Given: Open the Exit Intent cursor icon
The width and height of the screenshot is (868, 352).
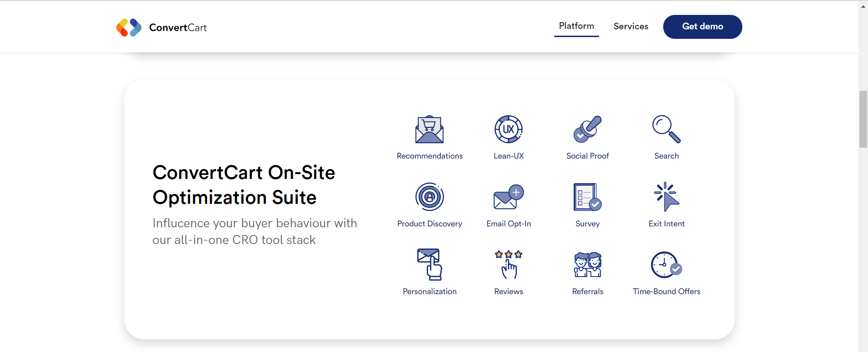Looking at the screenshot, I should pos(666,197).
